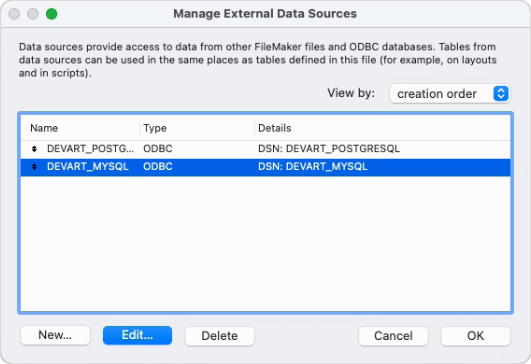Confirm the dialog with OK
This screenshot has width=531, height=364.
[x=475, y=336]
